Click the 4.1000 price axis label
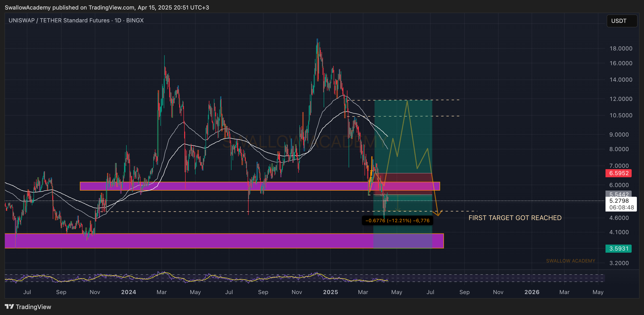This screenshot has height=315, width=644. [x=619, y=232]
